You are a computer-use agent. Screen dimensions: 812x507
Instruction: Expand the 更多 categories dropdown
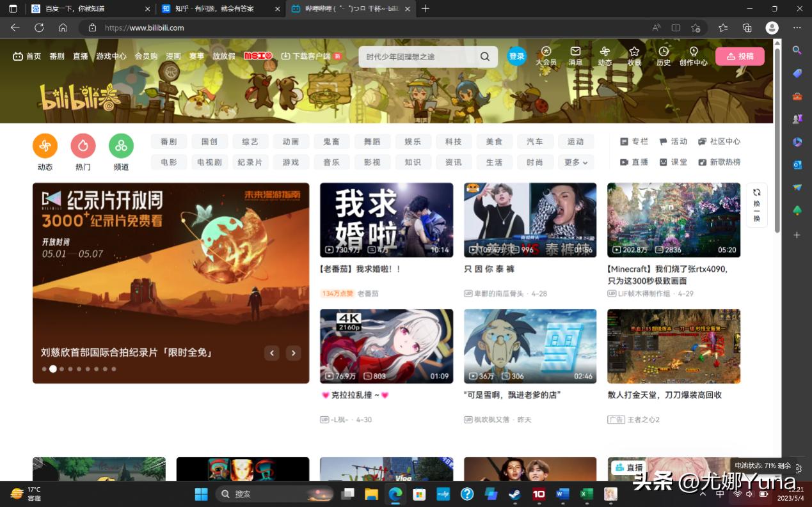click(x=575, y=162)
